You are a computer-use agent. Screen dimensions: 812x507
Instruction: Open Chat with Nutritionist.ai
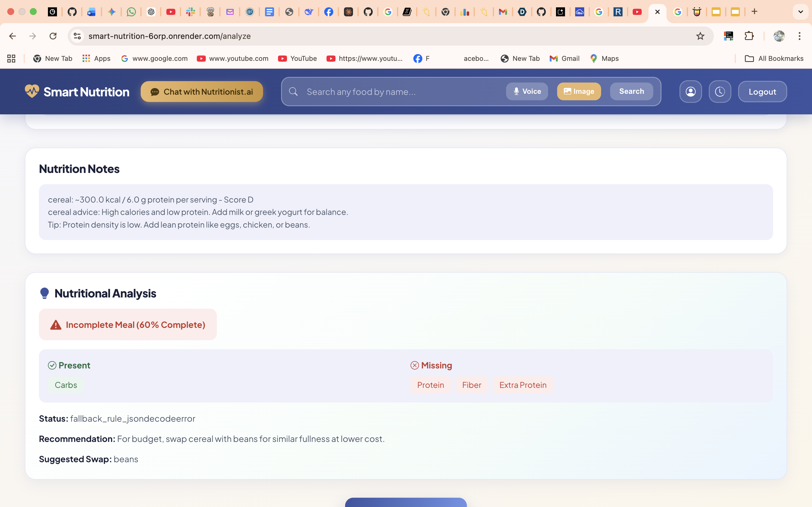tap(202, 92)
